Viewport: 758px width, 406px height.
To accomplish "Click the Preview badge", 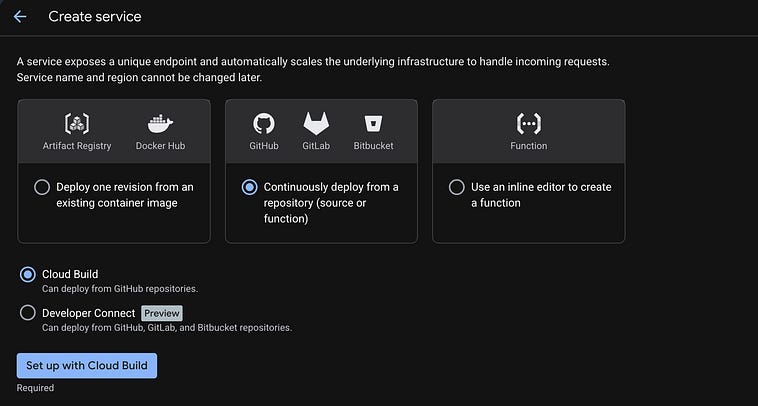I will point(162,313).
